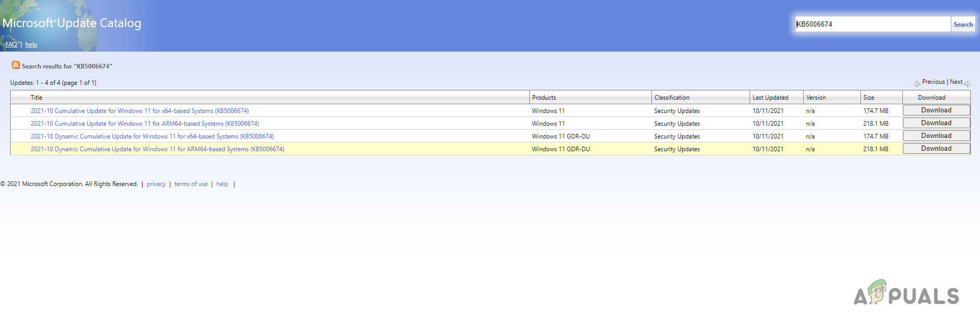The height and width of the screenshot is (327, 980).
Task: Sort results by the Title column
Action: tap(36, 98)
